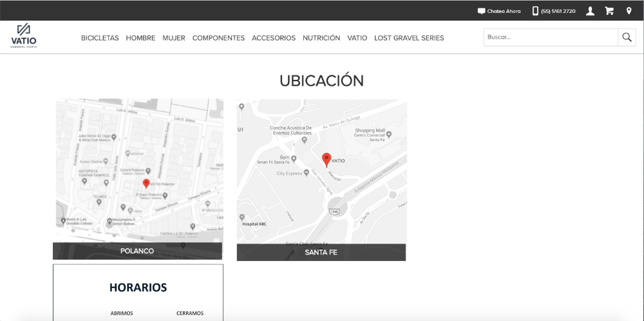Click the Chatea Ahora link
This screenshot has height=321, width=644.
[x=504, y=11]
